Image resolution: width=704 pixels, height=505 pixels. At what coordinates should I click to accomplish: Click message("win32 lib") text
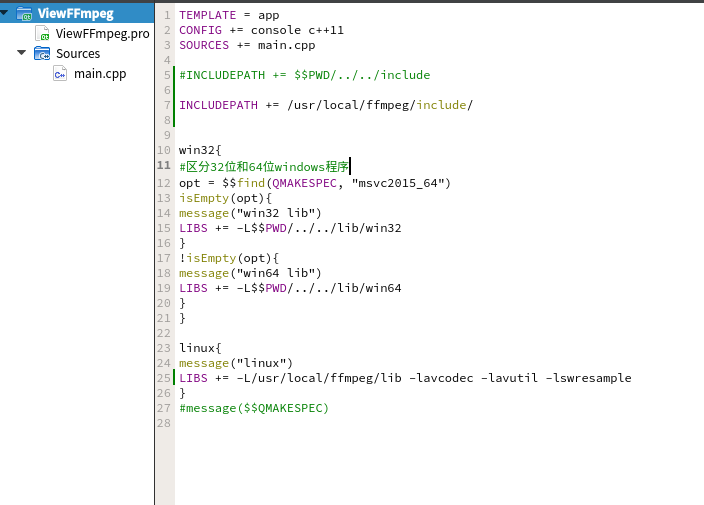pyautogui.click(x=250, y=213)
